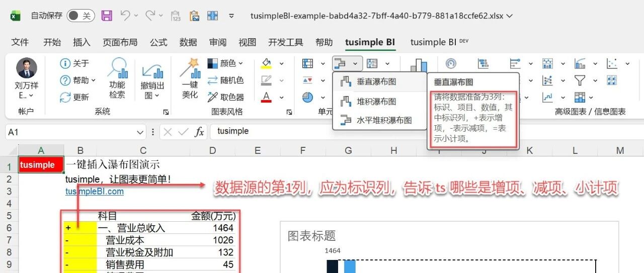Click the gauge dial chart icon
This screenshot has width=644, height=273.
(451, 63)
